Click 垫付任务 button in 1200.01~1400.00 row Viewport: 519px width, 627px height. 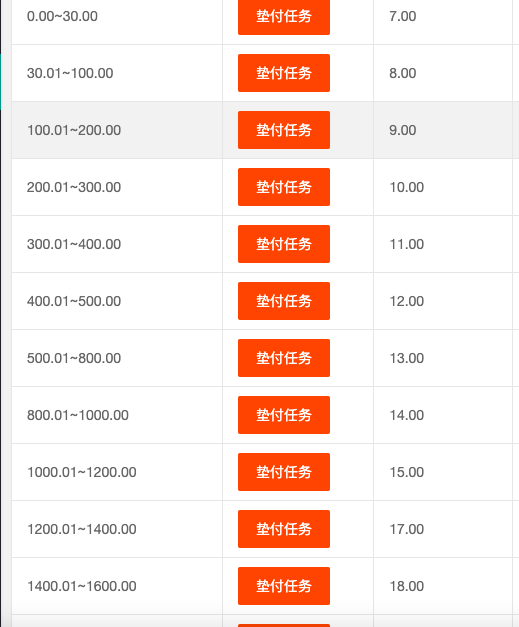point(284,529)
